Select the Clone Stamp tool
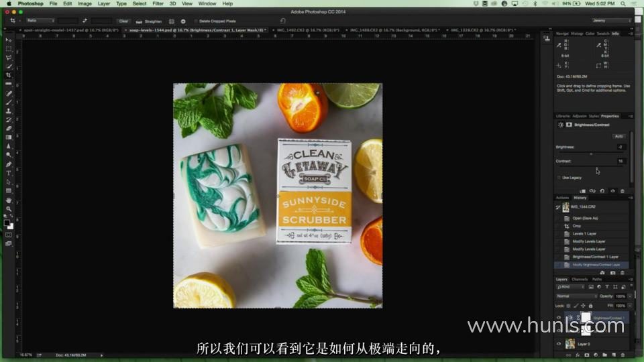Screen dimensions: 644x362 point(9,111)
